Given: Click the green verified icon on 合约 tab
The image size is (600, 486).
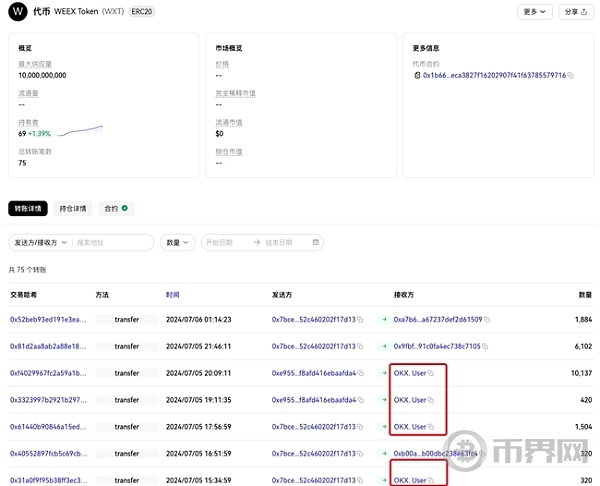Looking at the screenshot, I should [124, 208].
